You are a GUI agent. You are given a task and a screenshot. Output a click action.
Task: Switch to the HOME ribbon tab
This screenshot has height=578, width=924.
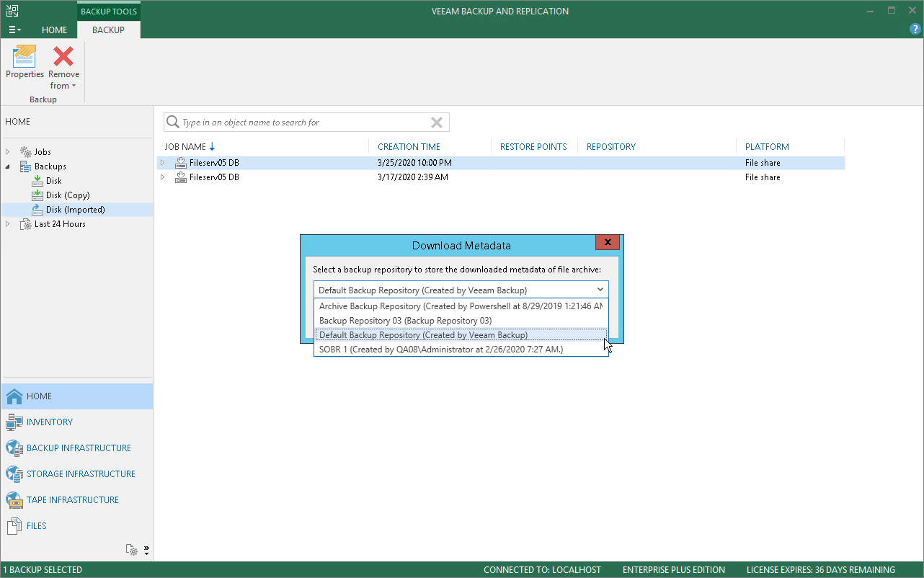pyautogui.click(x=55, y=30)
